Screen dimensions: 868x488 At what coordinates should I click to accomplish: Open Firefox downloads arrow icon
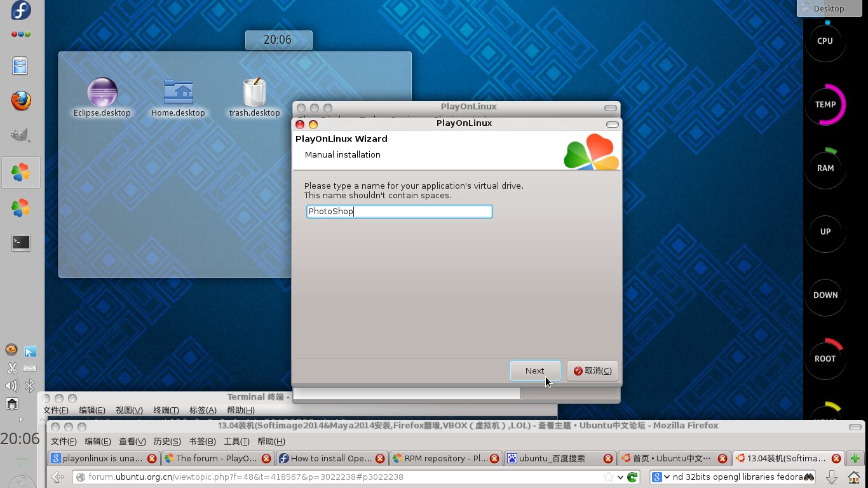(831, 477)
